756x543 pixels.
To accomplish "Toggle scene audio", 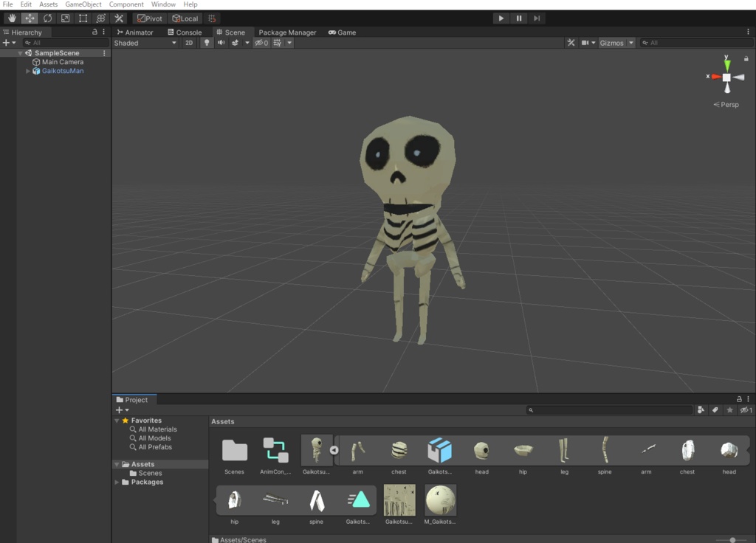I will 221,43.
